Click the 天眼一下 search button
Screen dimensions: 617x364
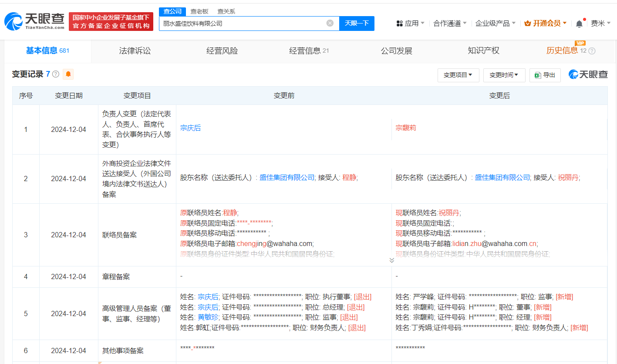click(x=357, y=24)
